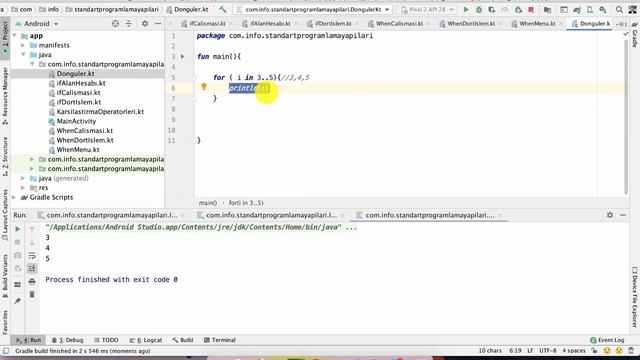The width and height of the screenshot is (640, 360).
Task: Open the Build tool window
Action: coord(183,340)
